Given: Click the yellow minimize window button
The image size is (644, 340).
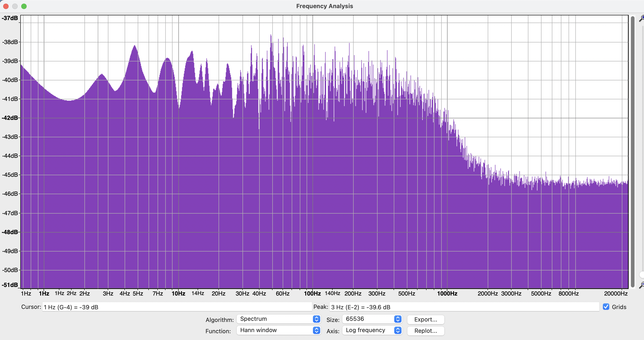Looking at the screenshot, I should pyautogui.click(x=15, y=6).
